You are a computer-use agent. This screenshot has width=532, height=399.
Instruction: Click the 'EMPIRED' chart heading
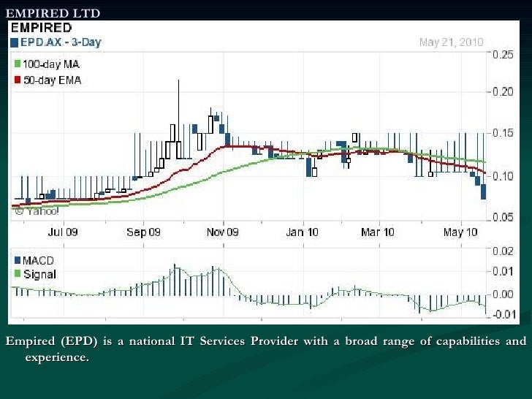click(42, 28)
